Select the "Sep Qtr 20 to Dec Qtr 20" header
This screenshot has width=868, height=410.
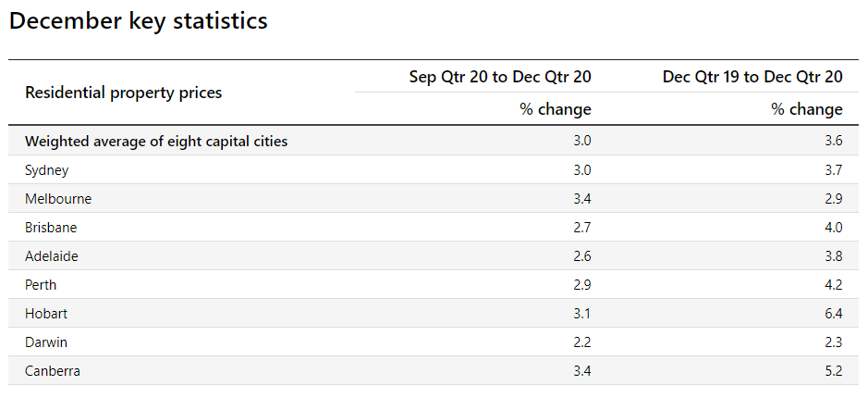click(x=500, y=77)
